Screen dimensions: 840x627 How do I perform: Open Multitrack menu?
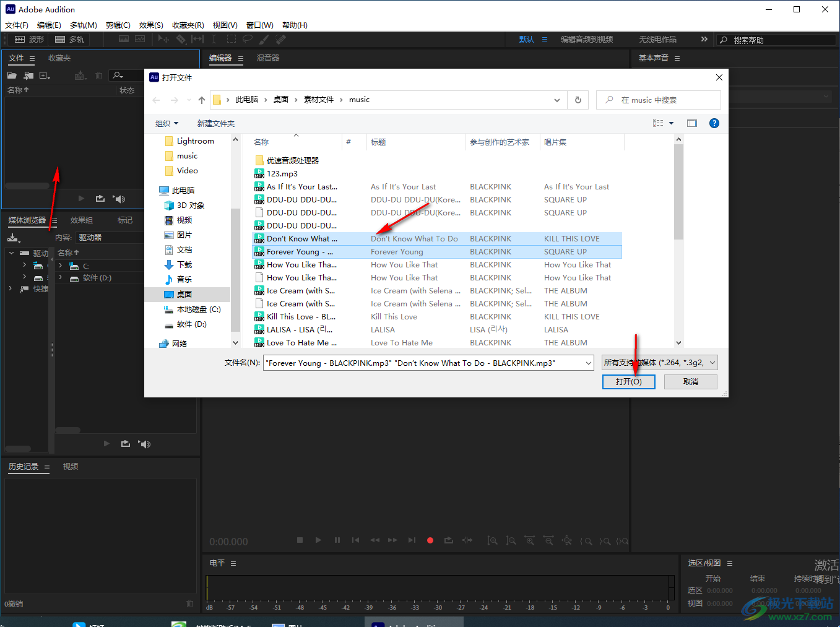point(84,25)
